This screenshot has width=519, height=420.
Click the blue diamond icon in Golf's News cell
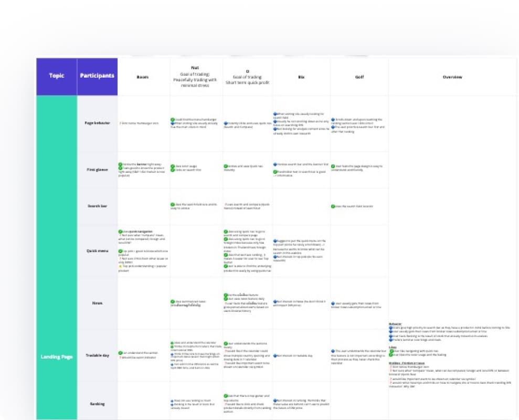click(333, 303)
